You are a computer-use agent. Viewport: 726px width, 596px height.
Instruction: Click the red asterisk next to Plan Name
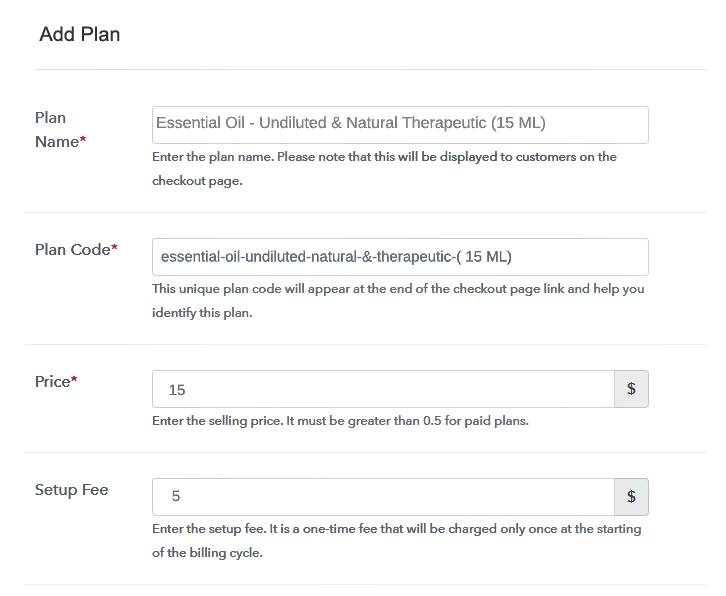(x=83, y=142)
